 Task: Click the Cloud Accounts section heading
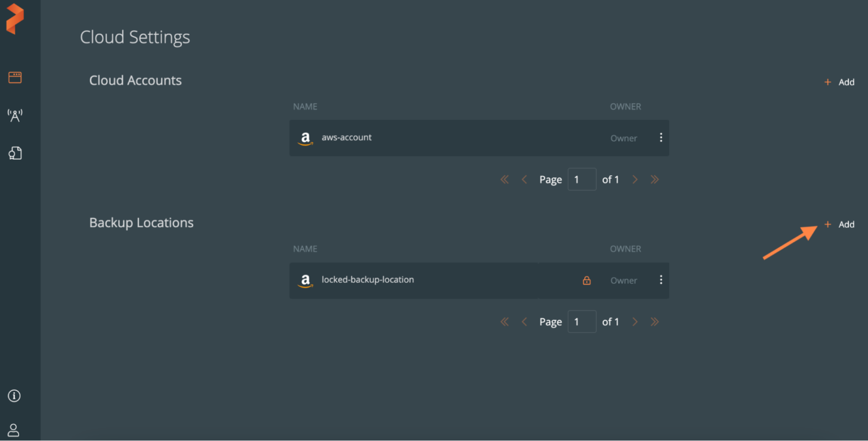pyautogui.click(x=136, y=80)
